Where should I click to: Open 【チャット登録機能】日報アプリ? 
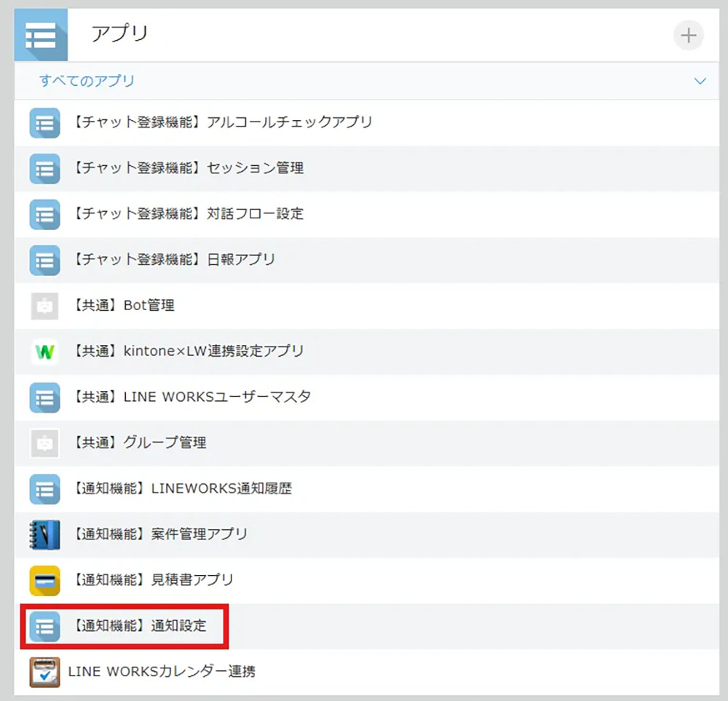(174, 260)
